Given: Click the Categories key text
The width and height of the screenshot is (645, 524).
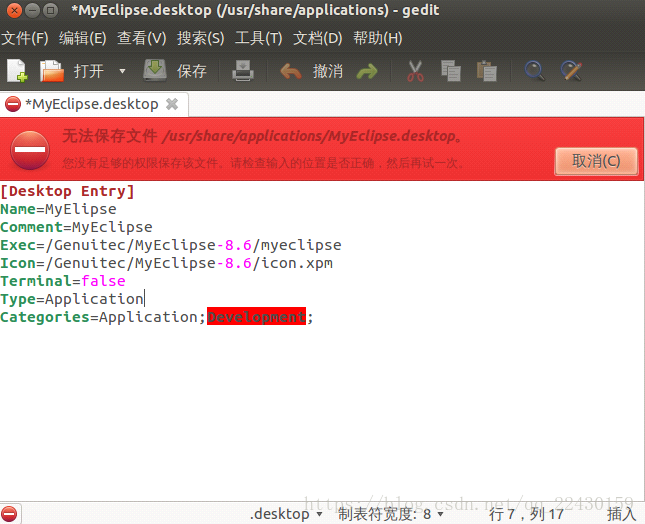Looking at the screenshot, I should (45, 317).
